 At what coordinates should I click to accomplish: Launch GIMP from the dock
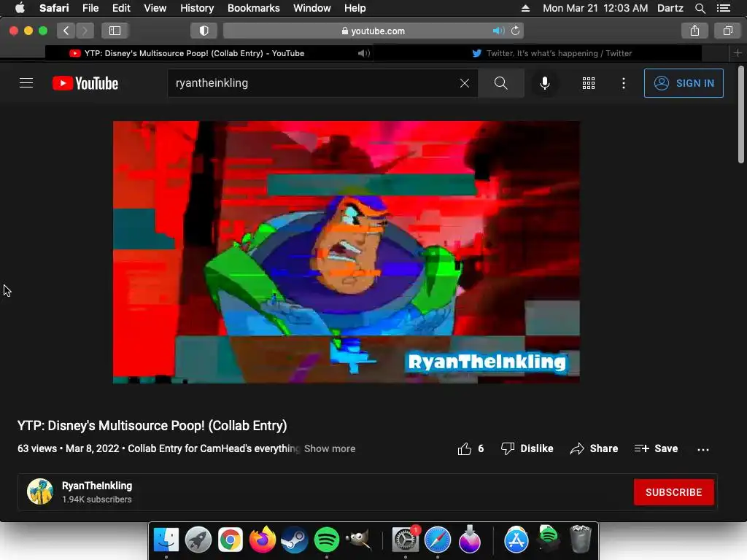pos(359,540)
